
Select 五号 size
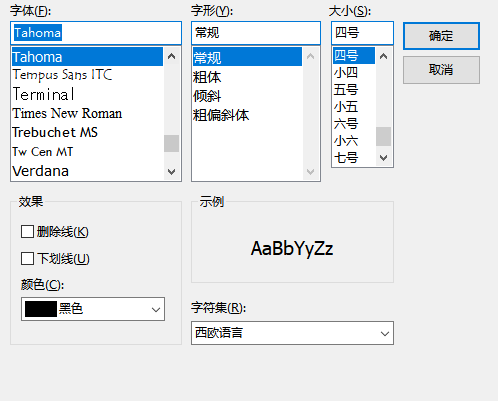click(x=354, y=89)
